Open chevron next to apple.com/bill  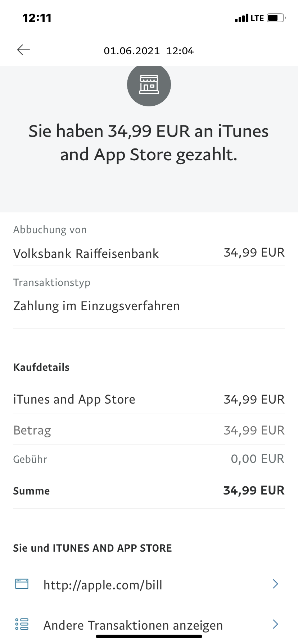(x=275, y=584)
